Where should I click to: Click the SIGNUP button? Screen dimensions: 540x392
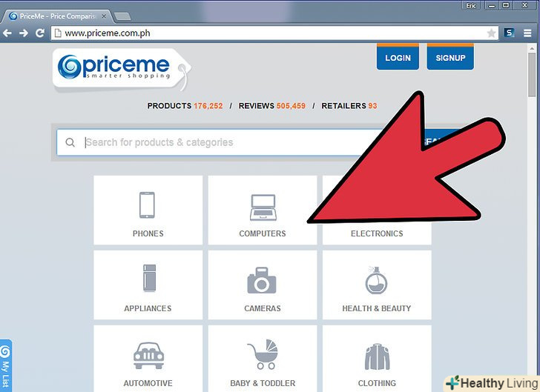pos(450,57)
